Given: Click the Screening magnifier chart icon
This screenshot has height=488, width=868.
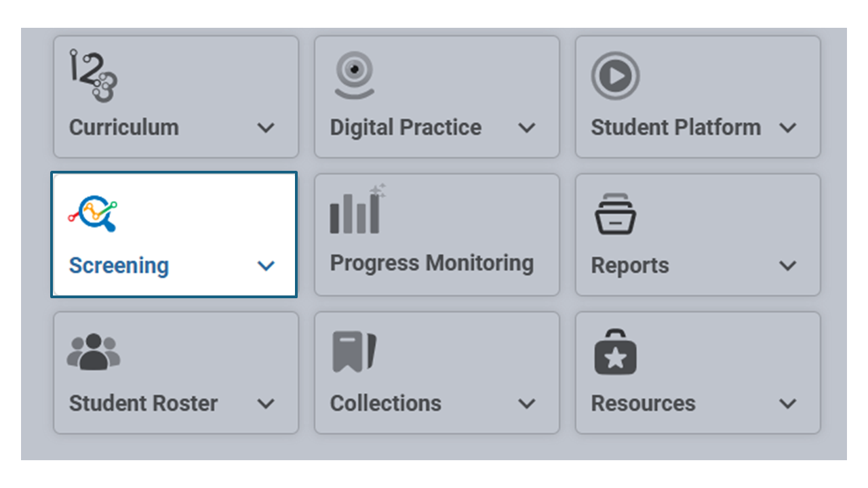Looking at the screenshot, I should coord(93,213).
